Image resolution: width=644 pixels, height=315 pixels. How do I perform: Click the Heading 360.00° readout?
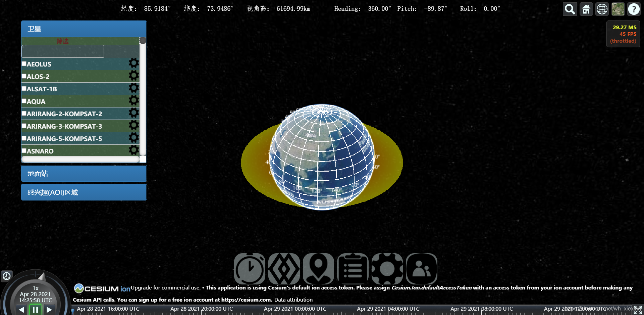click(x=363, y=9)
